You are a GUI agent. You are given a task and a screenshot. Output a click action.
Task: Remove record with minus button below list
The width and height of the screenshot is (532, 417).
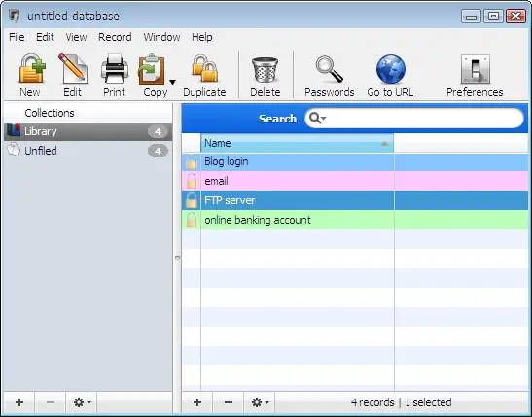coord(229,402)
